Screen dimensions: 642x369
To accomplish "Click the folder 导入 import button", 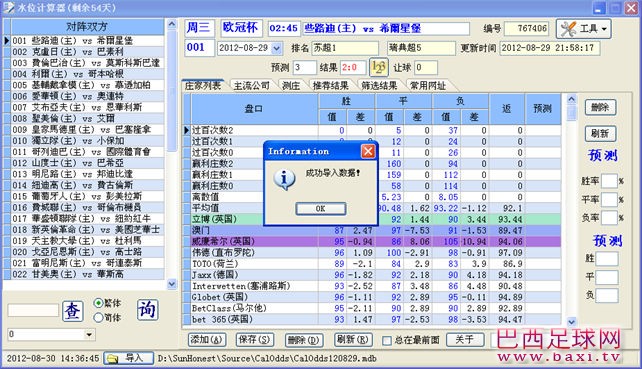I will pos(128,358).
